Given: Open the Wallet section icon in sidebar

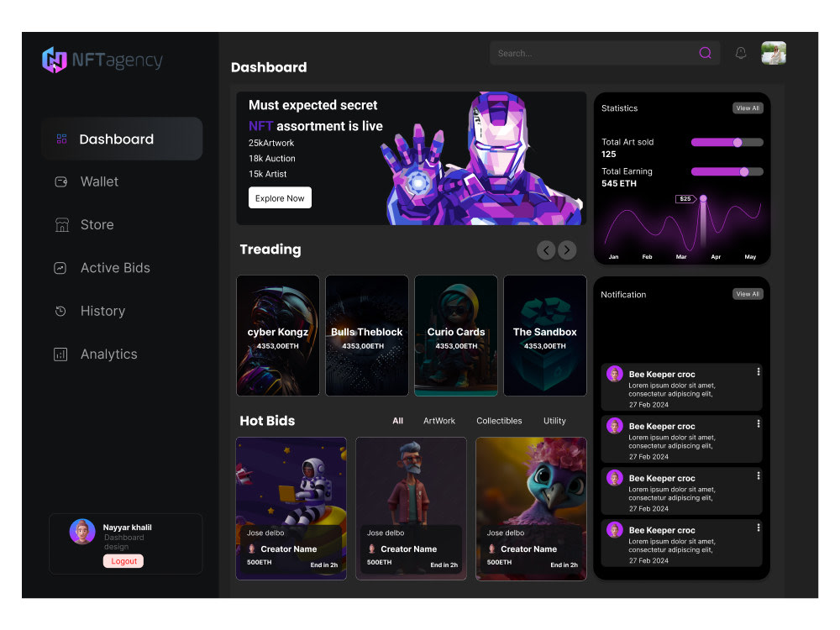Looking at the screenshot, I should [60, 181].
